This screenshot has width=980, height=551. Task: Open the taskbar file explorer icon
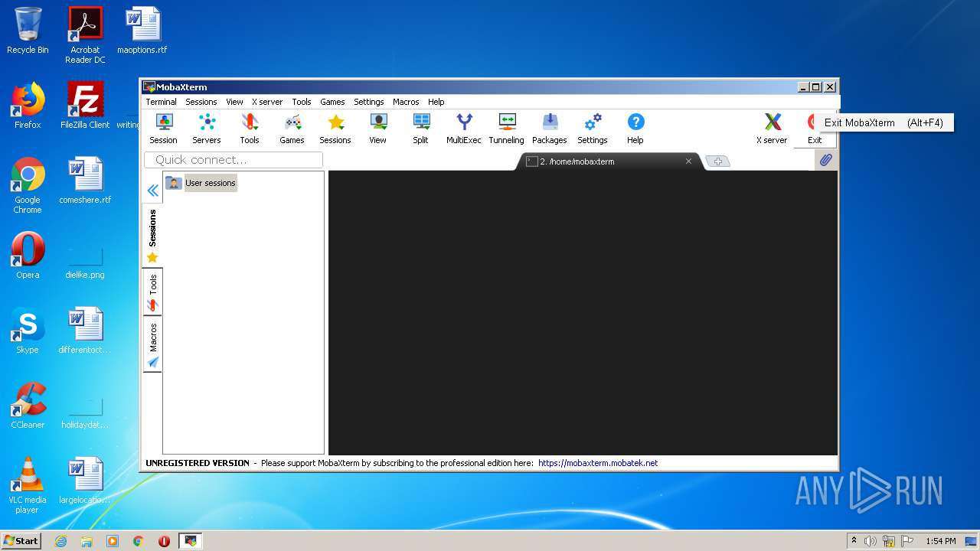[x=87, y=541]
